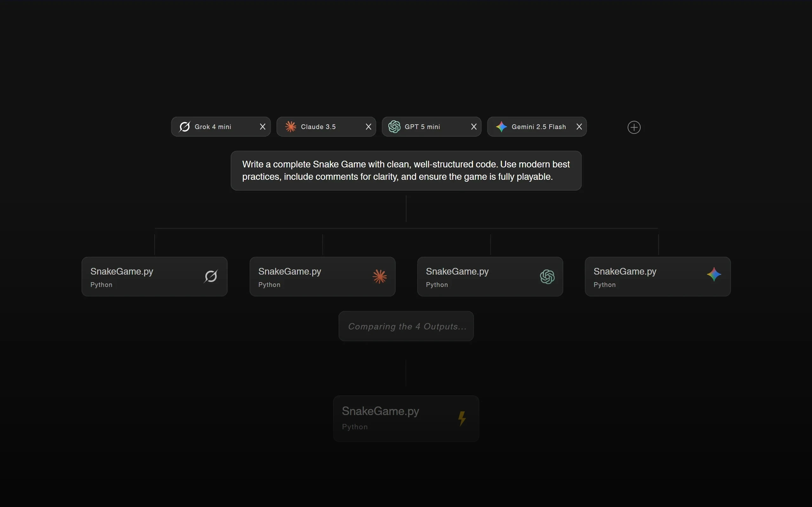Select the GPT 5 mini chip label
The width and height of the screenshot is (812, 507).
422,127
